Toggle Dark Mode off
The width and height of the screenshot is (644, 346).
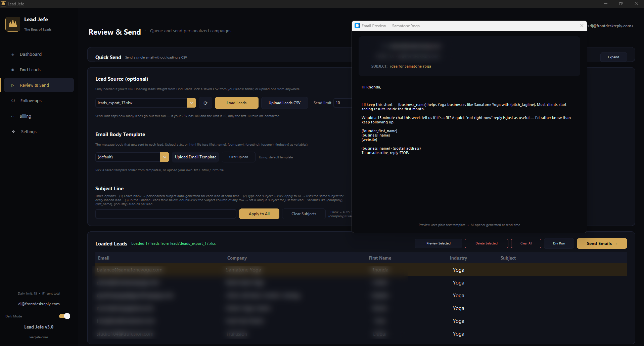[64, 316]
